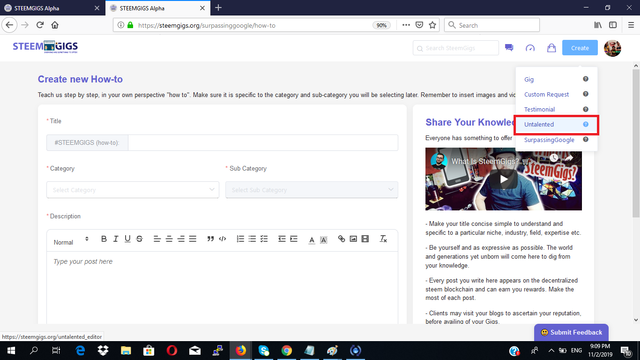Play the What Is SteemGigs video
Image resolution: width=640 pixels, height=360 pixels.
tap(503, 179)
